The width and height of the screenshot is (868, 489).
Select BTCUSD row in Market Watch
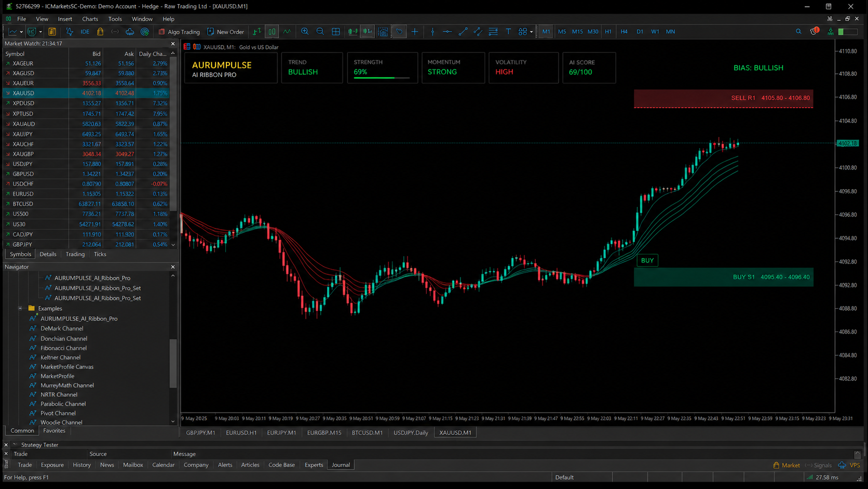point(87,204)
